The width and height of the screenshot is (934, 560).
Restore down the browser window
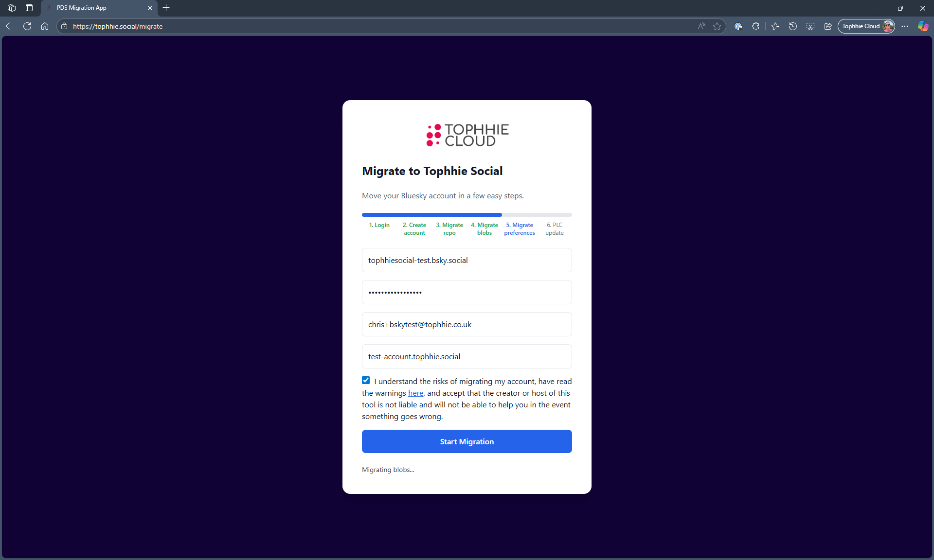click(x=900, y=8)
